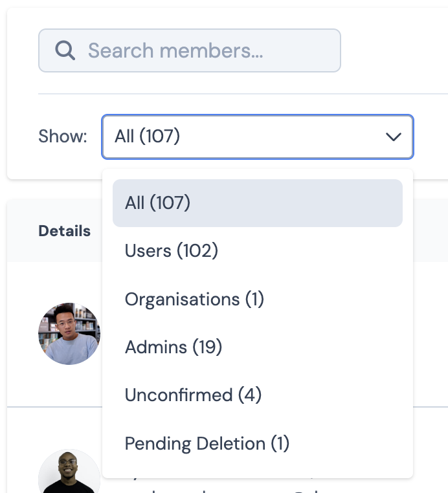This screenshot has height=493, width=448.
Task: Show Unconfirmed (4) members
Action: [193, 395]
